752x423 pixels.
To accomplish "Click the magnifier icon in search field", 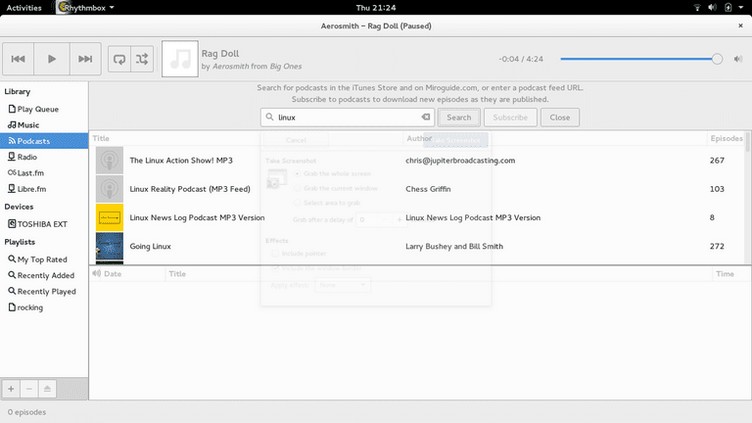I will [270, 117].
